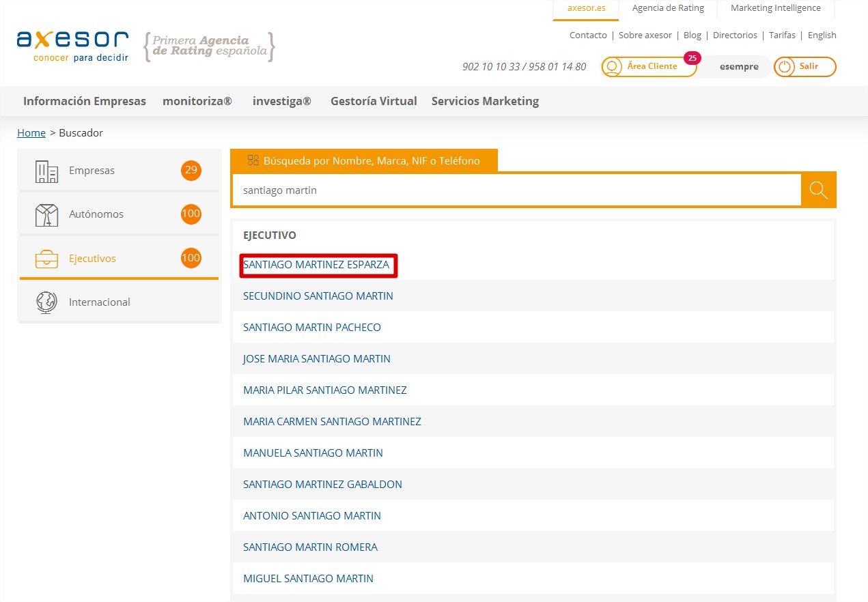Click the Salir power icon

[x=785, y=67]
